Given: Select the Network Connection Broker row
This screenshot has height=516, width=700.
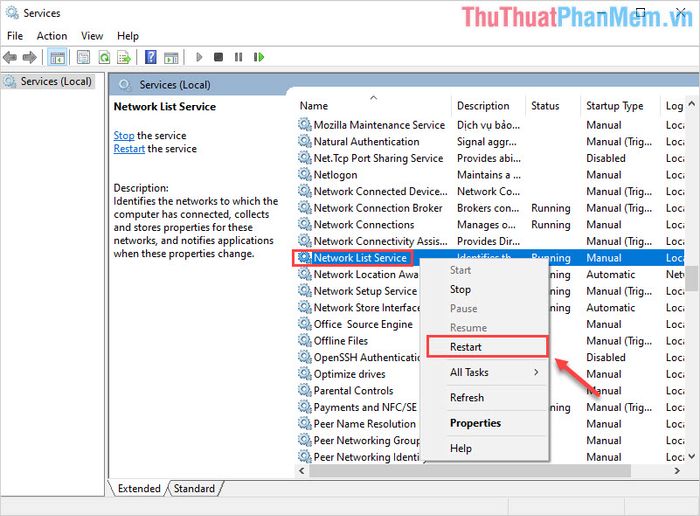Looking at the screenshot, I should click(490, 208).
